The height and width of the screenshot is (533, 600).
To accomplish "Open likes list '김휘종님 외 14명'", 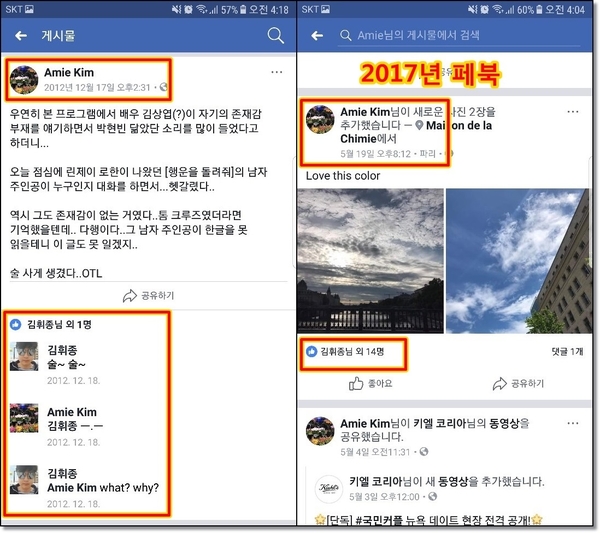I will [352, 352].
